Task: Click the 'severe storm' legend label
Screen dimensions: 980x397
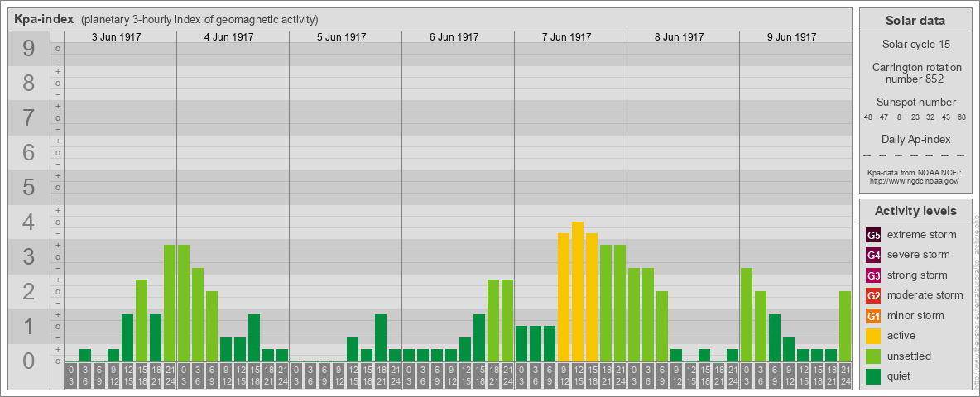Action: 919,255
